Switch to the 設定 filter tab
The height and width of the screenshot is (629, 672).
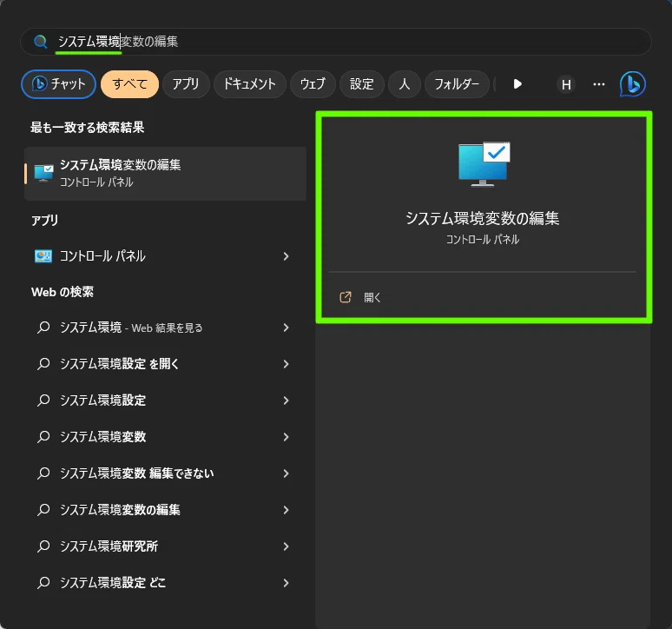362,84
